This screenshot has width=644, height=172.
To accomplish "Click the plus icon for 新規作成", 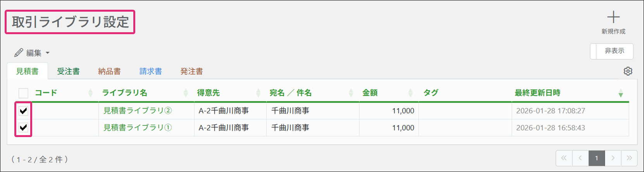I will click(x=613, y=17).
